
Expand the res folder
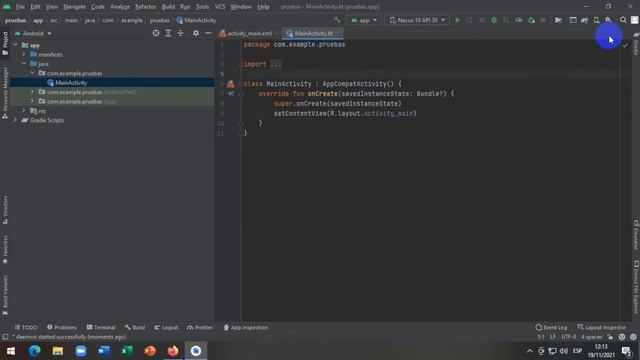pos(24,111)
